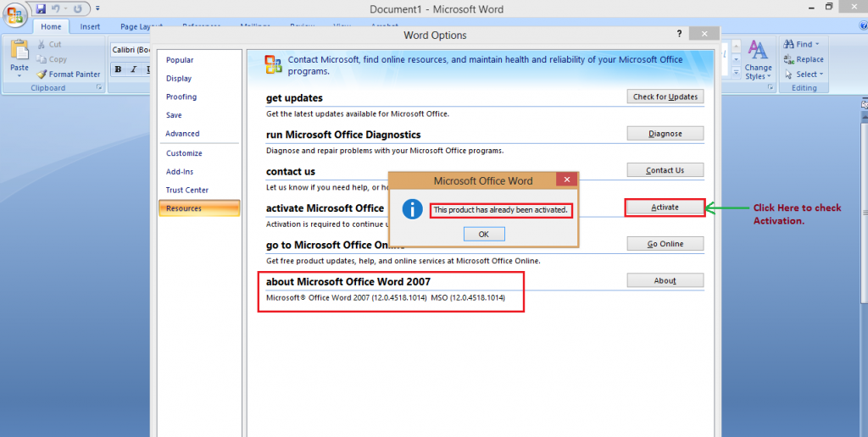This screenshot has height=437, width=868.
Task: Open the Find dropdown arrow
Action: (x=817, y=44)
